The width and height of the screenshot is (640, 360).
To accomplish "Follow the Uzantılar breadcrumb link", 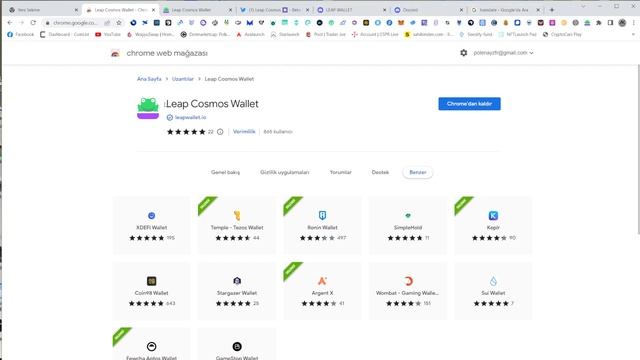I will pyautogui.click(x=182, y=79).
